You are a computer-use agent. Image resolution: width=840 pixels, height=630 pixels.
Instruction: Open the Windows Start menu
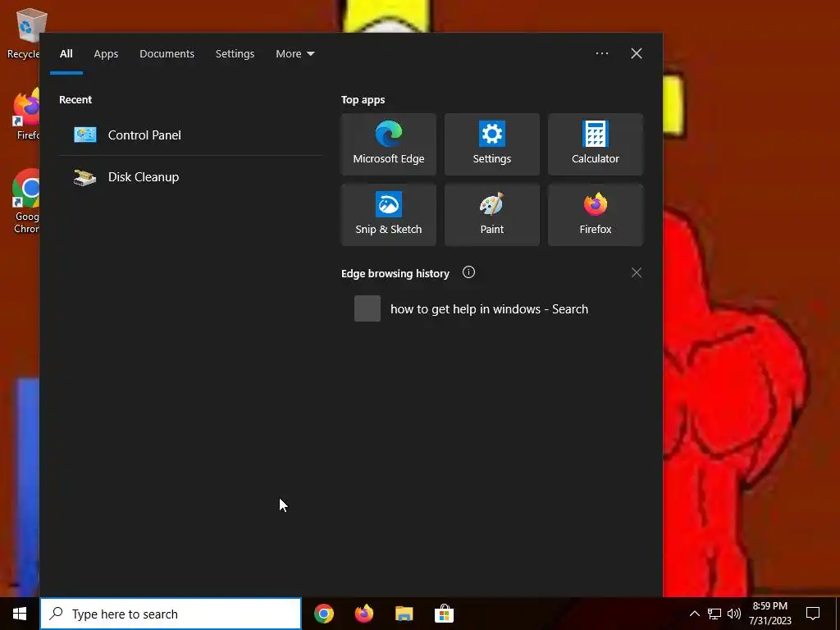(x=20, y=614)
